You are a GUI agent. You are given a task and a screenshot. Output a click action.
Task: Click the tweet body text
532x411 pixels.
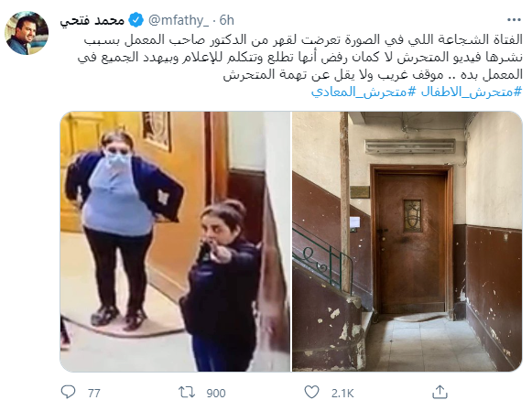click(300, 57)
